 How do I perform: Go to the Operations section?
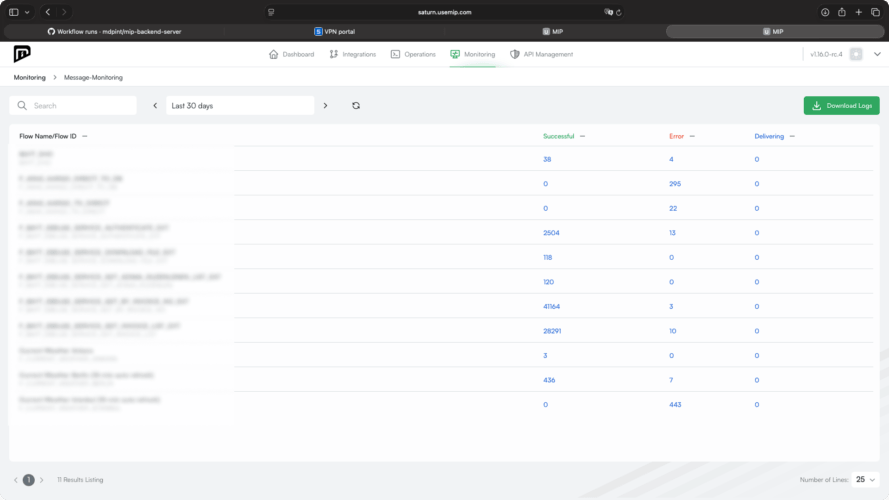tap(413, 54)
